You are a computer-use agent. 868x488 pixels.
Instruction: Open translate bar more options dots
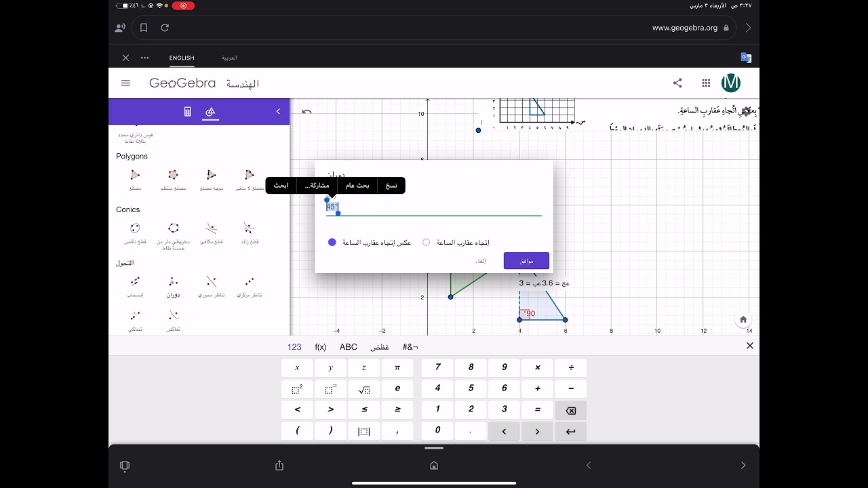144,58
